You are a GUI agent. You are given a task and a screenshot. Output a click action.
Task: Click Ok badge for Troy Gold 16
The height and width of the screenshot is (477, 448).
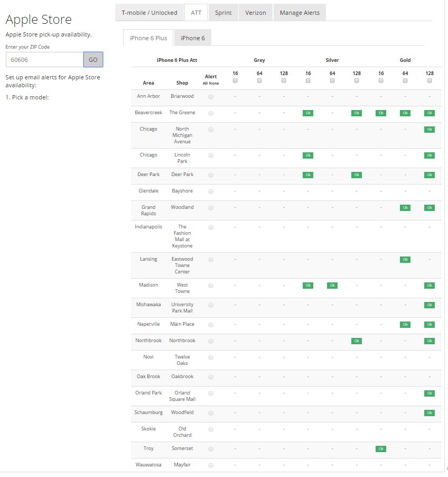coord(381,449)
